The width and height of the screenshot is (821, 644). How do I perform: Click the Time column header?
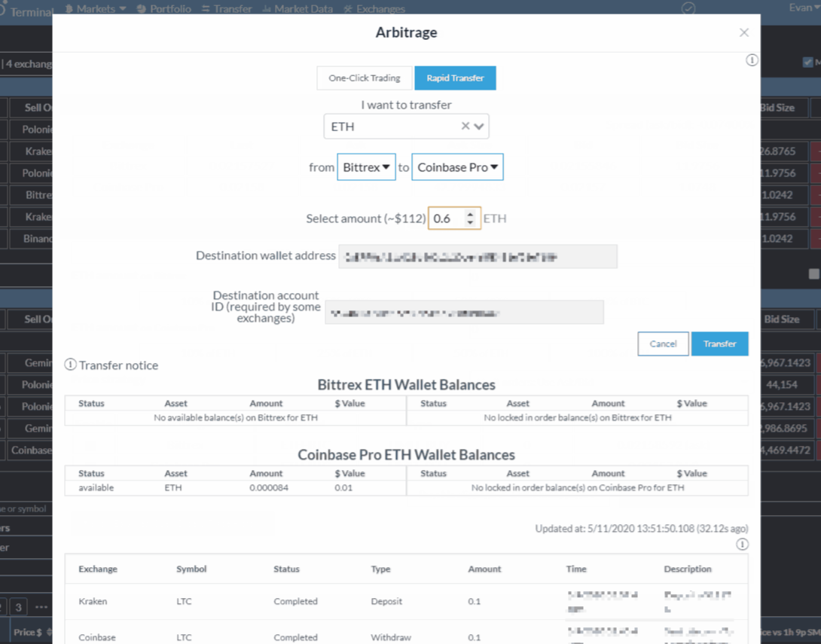(576, 569)
